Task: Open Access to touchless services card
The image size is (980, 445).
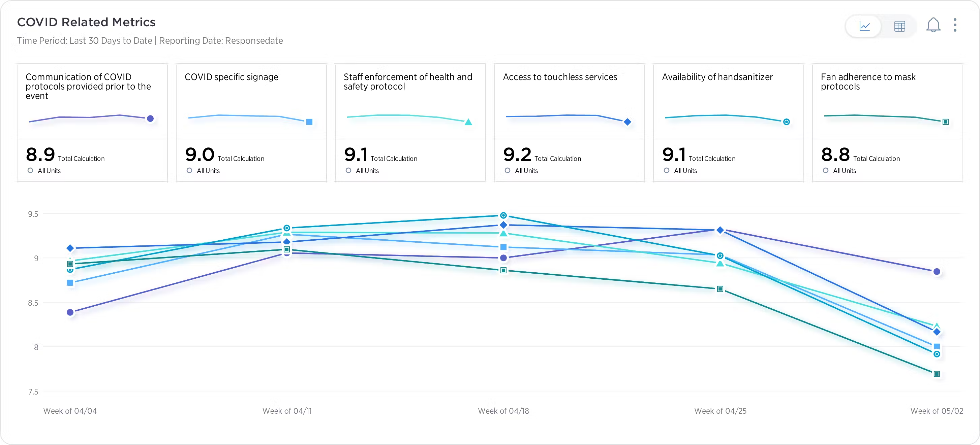Action: coord(560,77)
